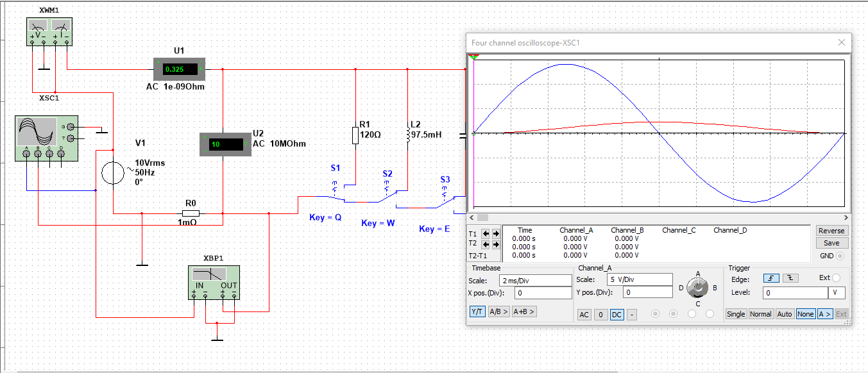
Task: Select the Ext trigger radio button
Action: 836,278
